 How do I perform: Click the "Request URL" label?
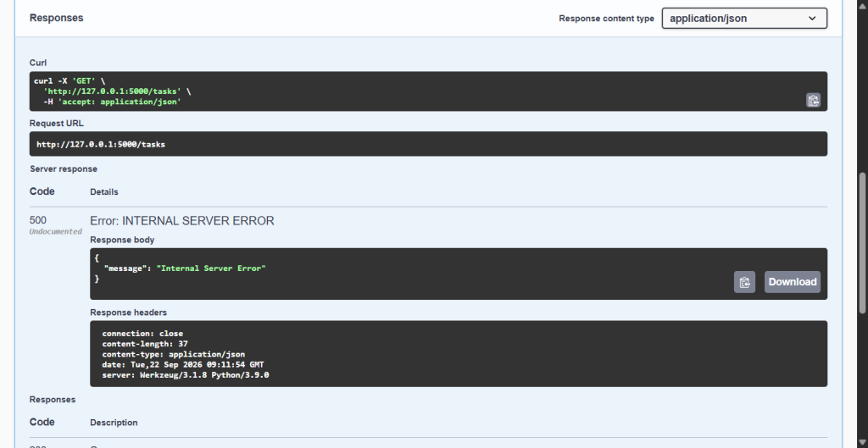pyautogui.click(x=57, y=124)
